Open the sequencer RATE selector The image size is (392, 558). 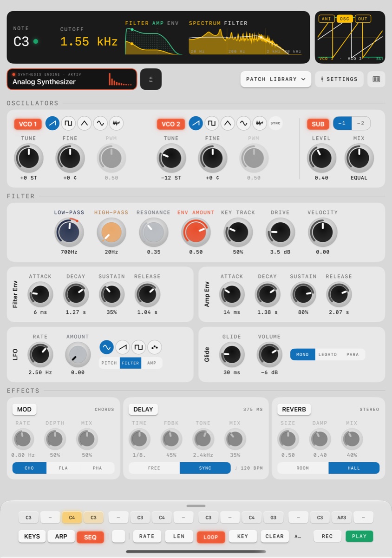click(147, 536)
